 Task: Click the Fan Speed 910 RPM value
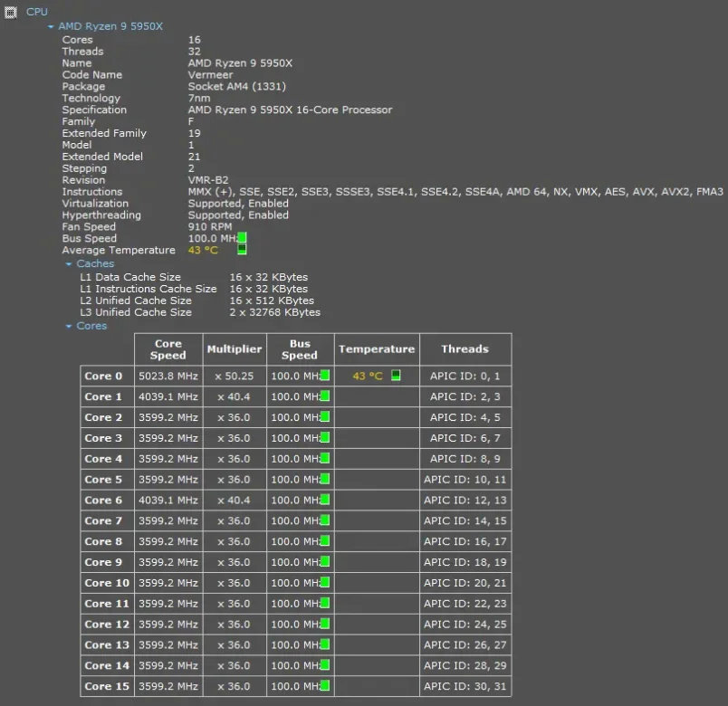[x=210, y=227]
